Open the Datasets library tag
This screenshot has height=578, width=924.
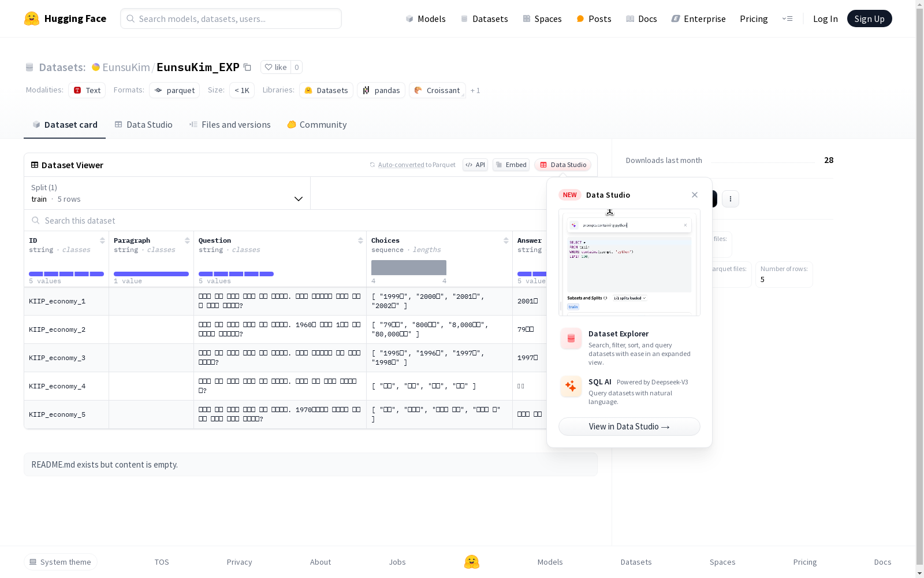pos(326,90)
